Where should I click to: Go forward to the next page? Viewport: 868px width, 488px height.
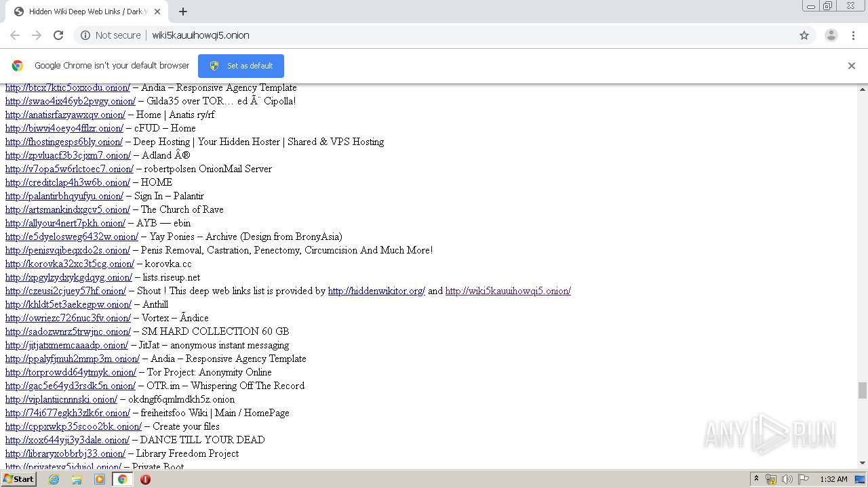point(37,35)
